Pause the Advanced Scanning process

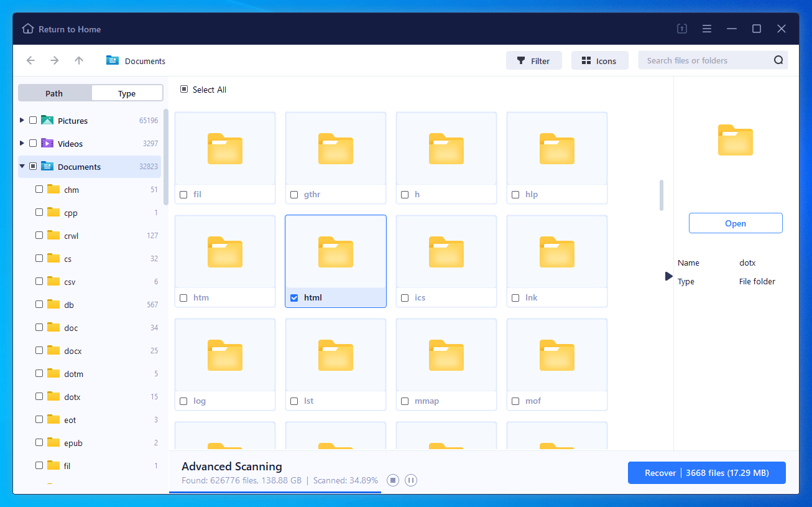point(411,480)
